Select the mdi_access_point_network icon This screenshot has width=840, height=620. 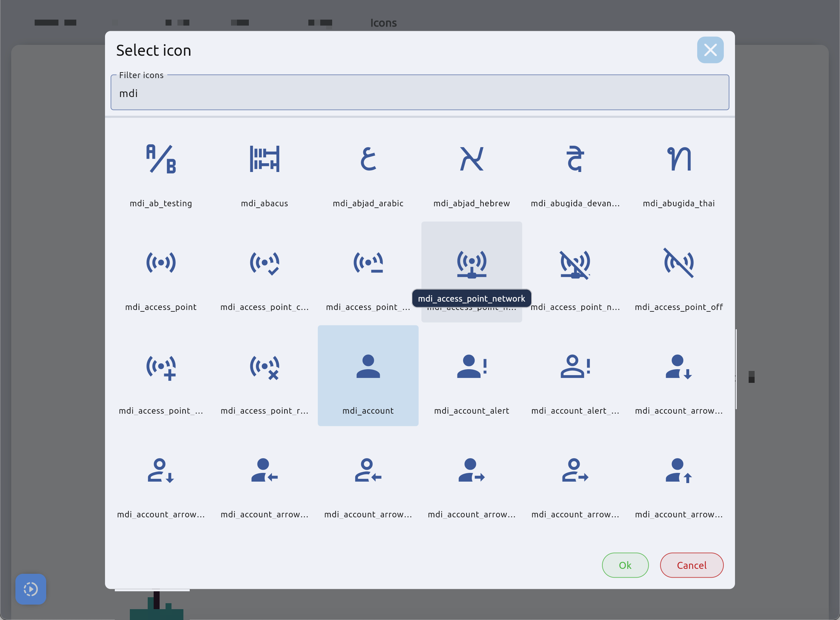(471, 272)
